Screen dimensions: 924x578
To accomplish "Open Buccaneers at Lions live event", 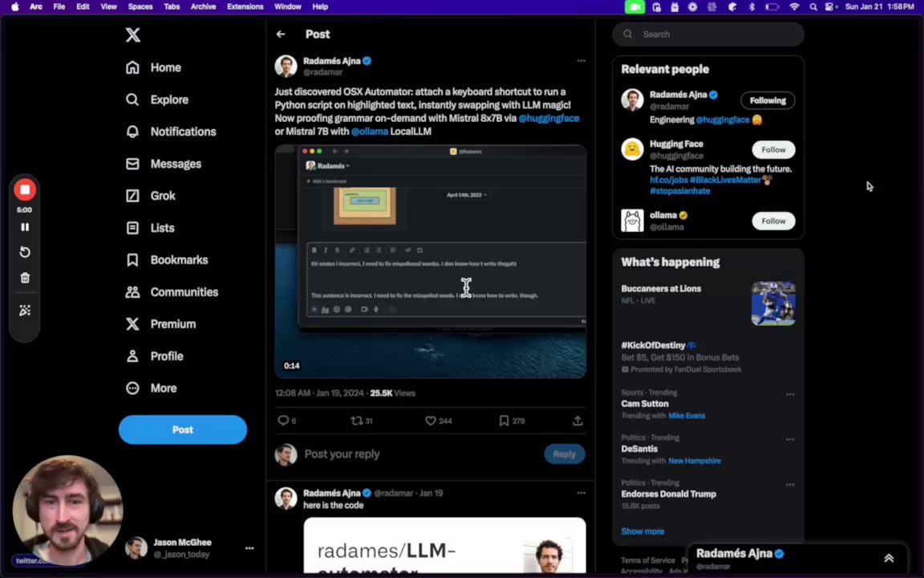I will pyautogui.click(x=661, y=288).
